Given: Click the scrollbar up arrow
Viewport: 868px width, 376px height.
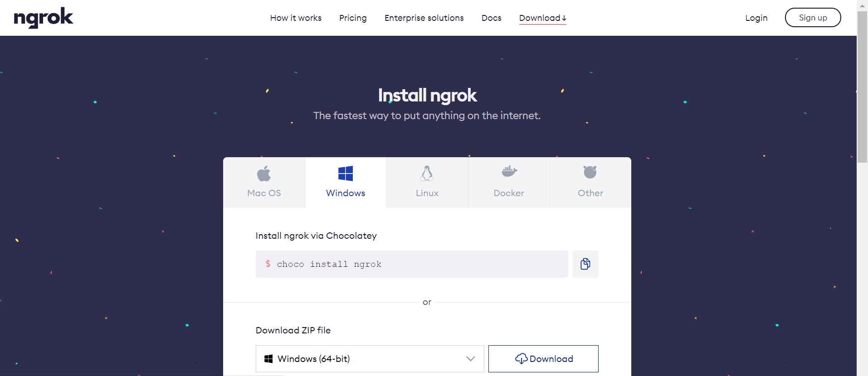Looking at the screenshot, I should (862, 5).
